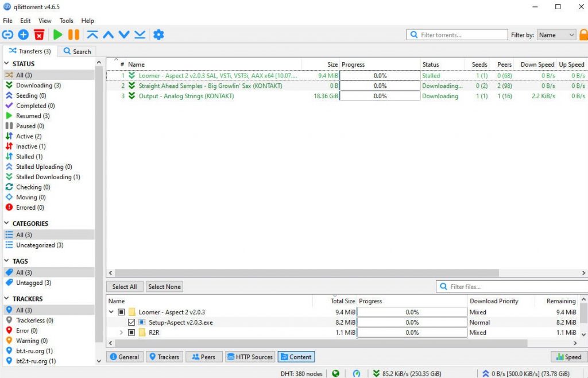The image size is (588, 378).
Task: Click the green Resume play icon
Action: click(x=58, y=35)
